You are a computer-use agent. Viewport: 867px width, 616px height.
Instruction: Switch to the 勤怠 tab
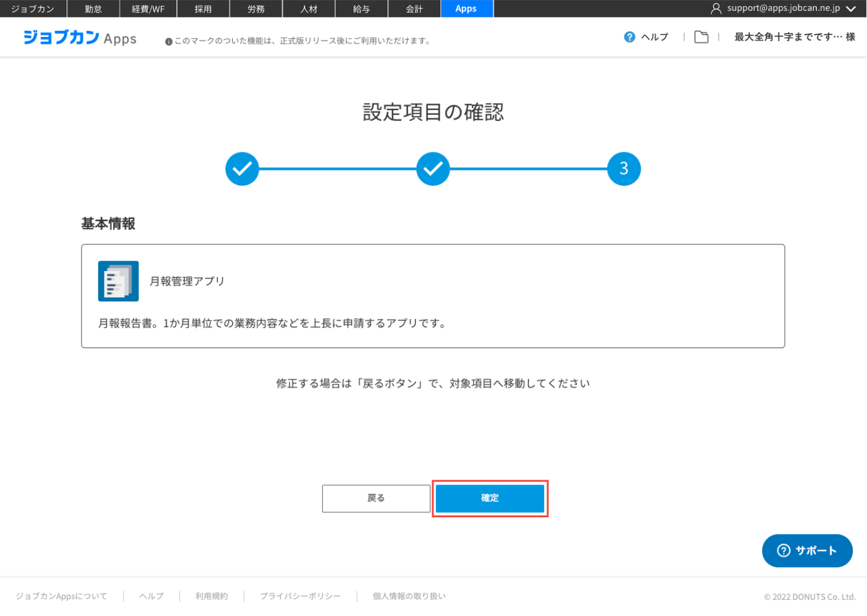click(x=93, y=9)
